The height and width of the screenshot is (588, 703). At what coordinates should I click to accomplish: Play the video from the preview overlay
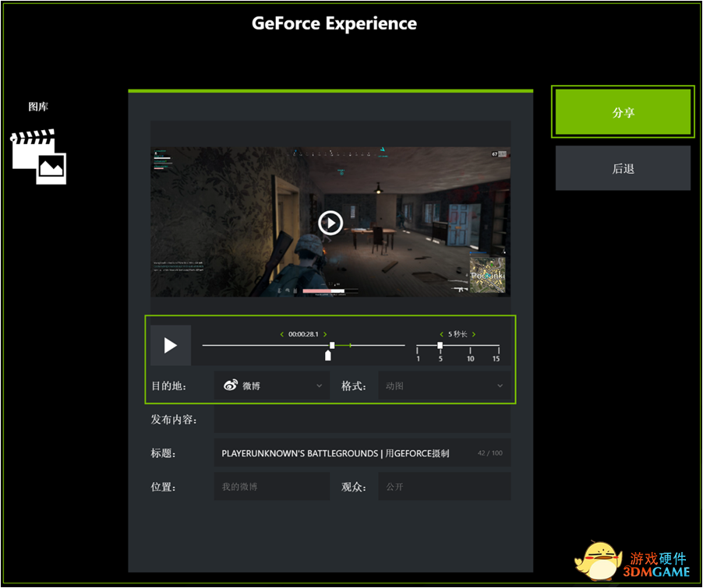330,223
